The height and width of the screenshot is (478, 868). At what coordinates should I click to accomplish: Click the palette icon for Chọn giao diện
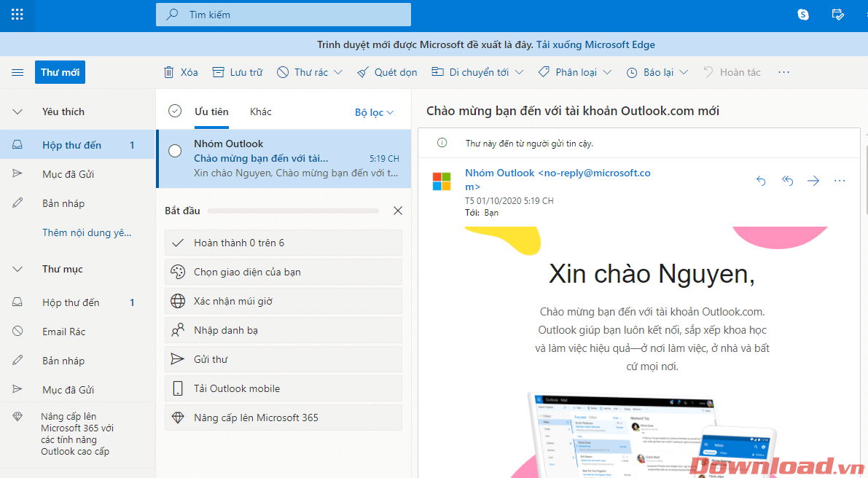click(x=178, y=273)
